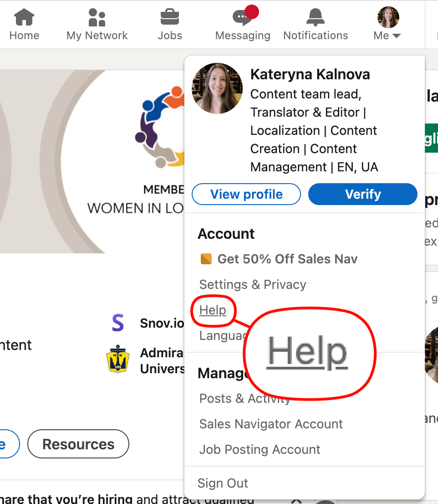Open Messaging with the red notification badge
Viewport: 438px width, 504px height.
(x=243, y=18)
